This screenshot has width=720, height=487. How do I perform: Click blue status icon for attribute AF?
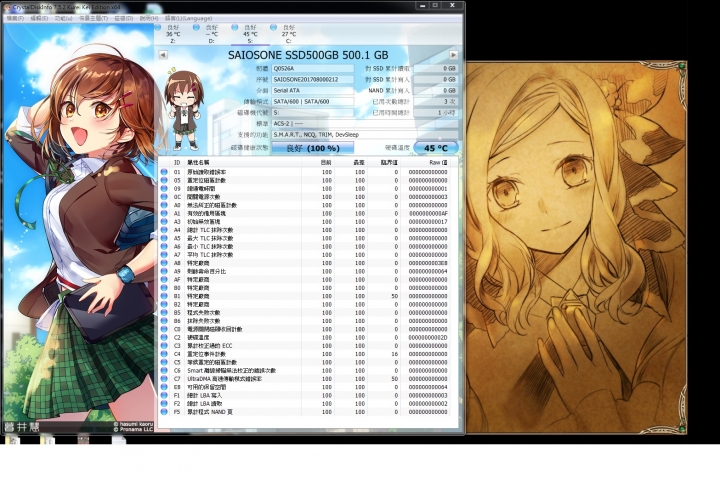pyautogui.click(x=164, y=280)
